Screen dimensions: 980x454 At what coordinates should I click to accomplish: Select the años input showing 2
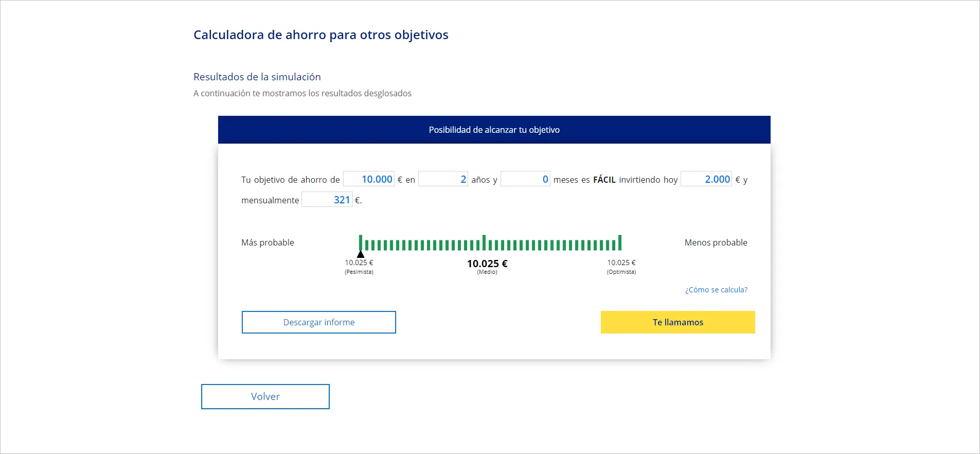443,179
